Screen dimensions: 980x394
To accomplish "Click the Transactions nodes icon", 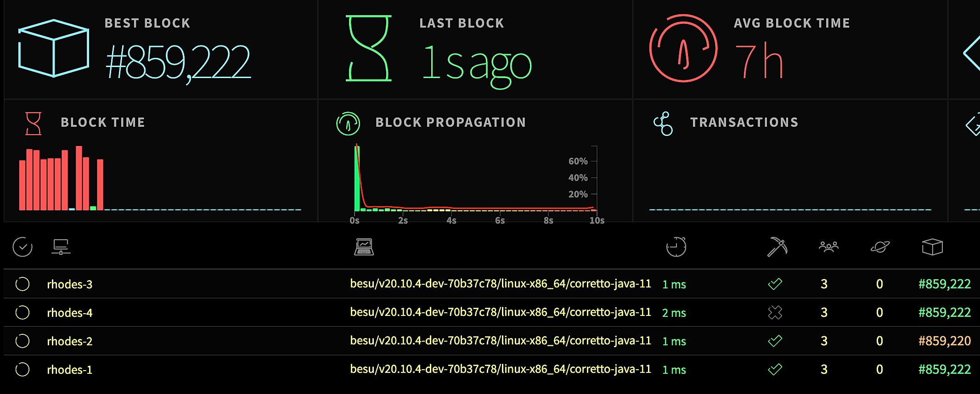I will [663, 124].
